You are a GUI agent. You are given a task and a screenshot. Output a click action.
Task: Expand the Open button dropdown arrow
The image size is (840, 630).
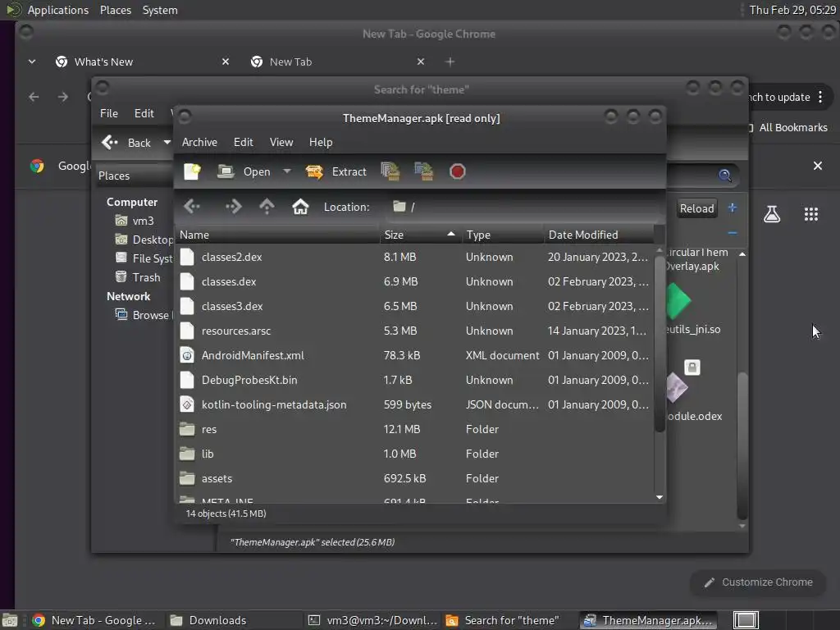point(287,171)
